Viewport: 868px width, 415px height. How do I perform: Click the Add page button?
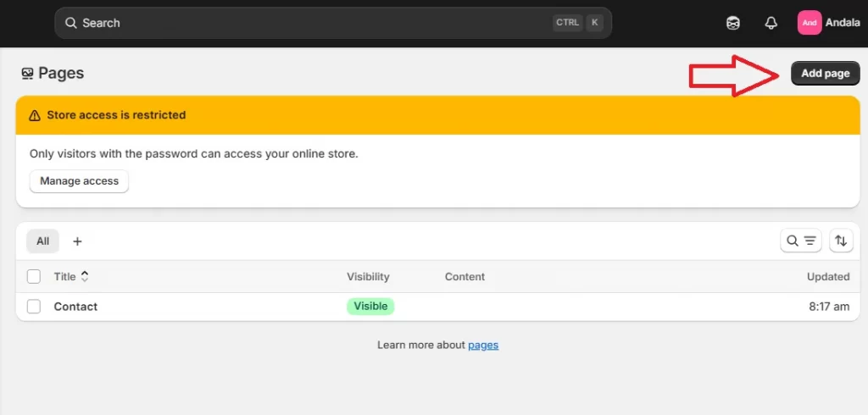(x=825, y=74)
